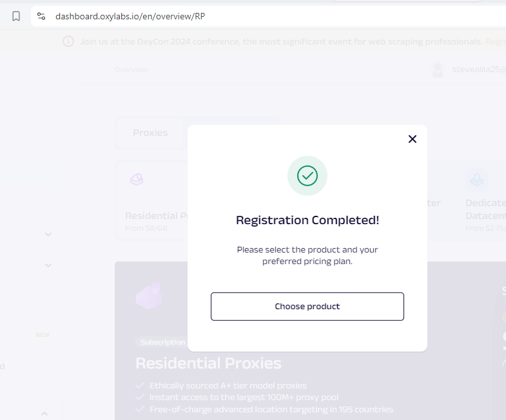Bookmark this page in the browser
This screenshot has width=506, height=420.
point(16,16)
